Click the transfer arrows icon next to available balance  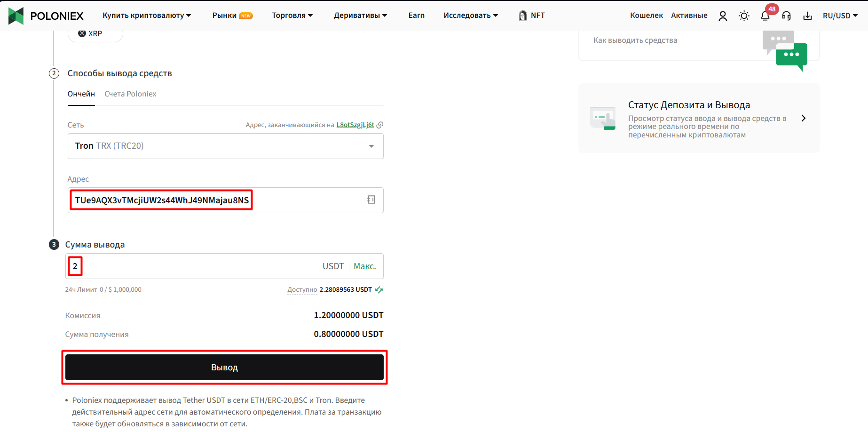pos(379,290)
